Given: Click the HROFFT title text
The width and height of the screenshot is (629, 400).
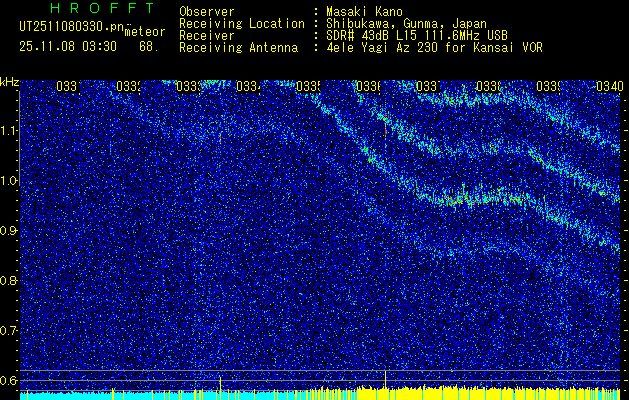Looking at the screenshot, I should point(103,8).
